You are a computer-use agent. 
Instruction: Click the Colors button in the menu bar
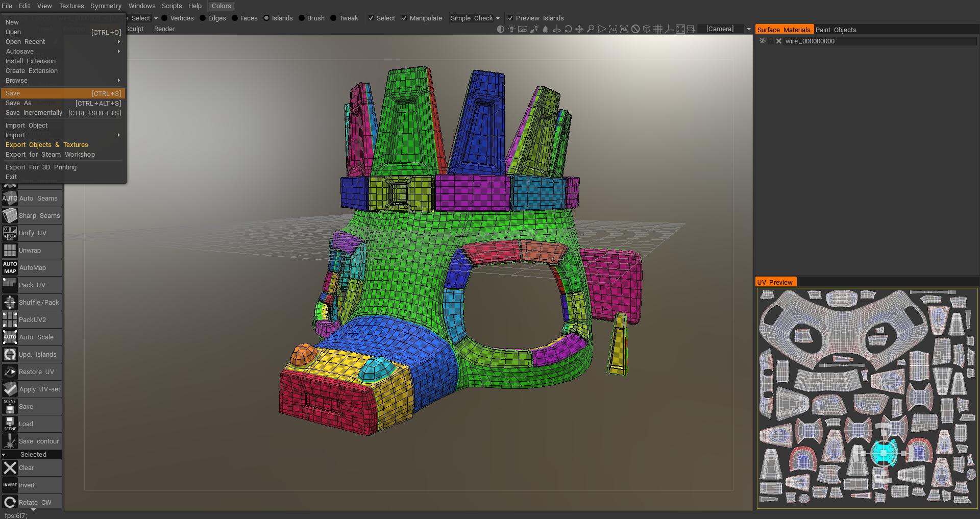(x=221, y=6)
